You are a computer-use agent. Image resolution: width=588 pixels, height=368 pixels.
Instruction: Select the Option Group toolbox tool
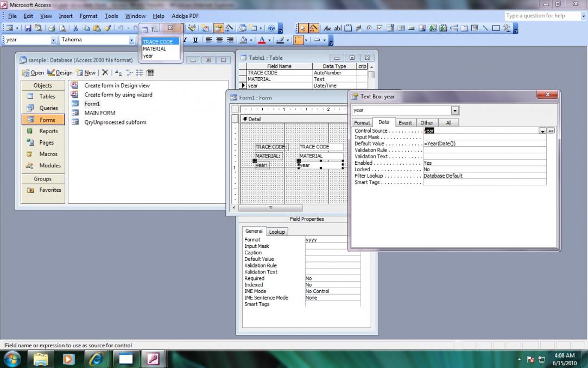(x=348, y=28)
